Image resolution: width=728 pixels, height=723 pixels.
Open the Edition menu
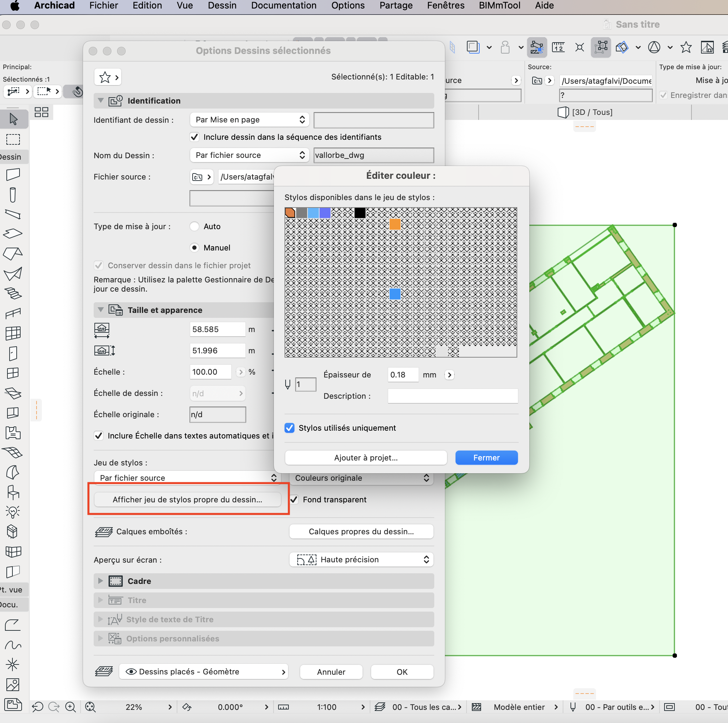click(147, 6)
